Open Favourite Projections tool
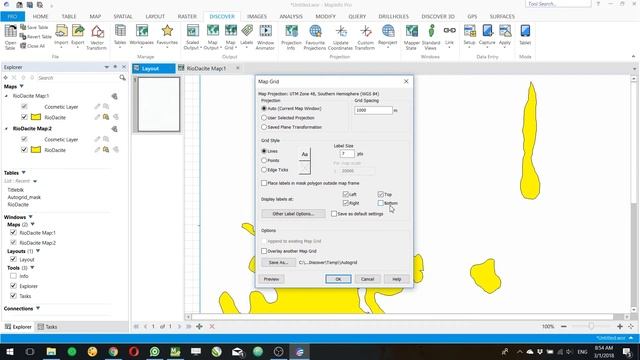This screenshot has height=360, width=640. click(x=315, y=37)
